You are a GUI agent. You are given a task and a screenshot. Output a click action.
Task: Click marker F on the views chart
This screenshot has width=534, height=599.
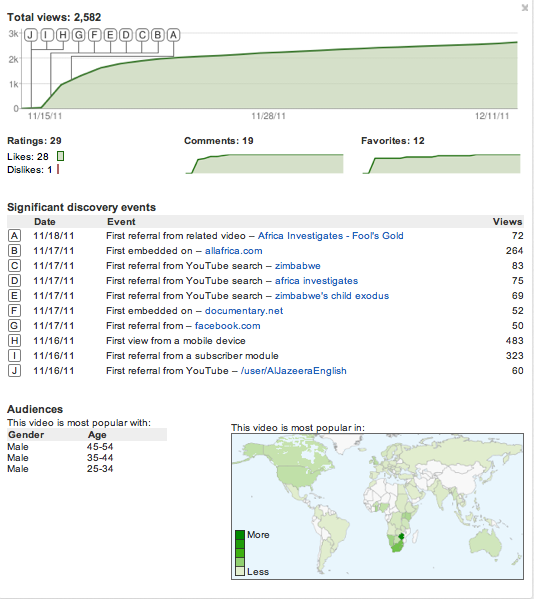[94, 35]
